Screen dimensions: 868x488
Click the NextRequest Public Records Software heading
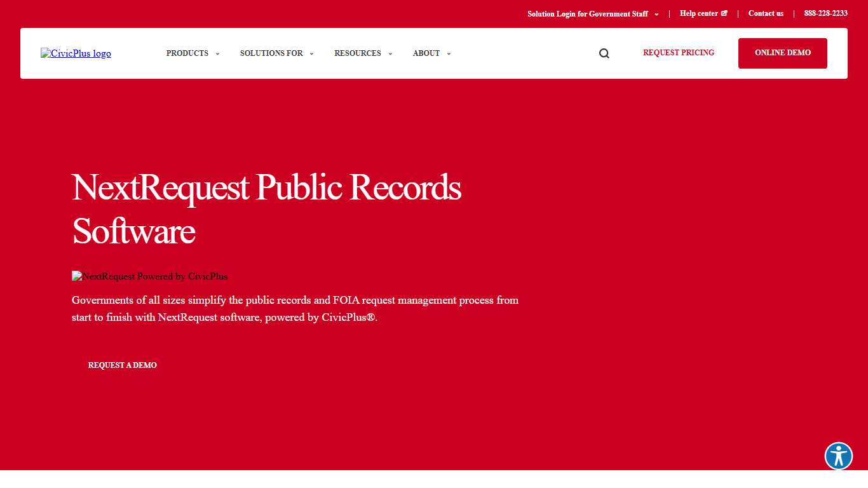(266, 209)
